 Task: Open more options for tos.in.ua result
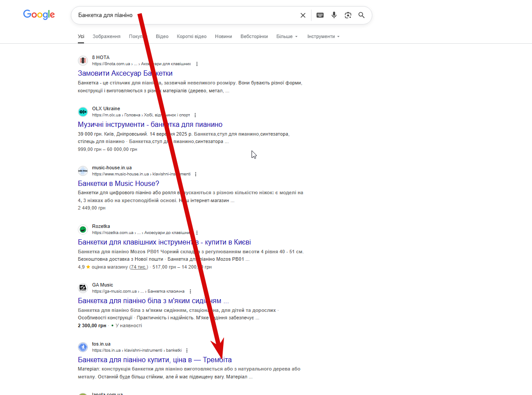[187, 350]
